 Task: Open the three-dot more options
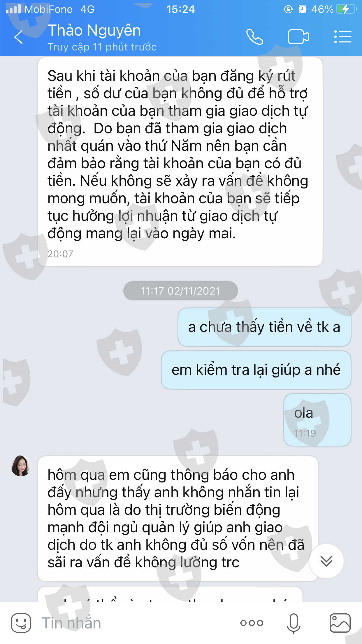[252, 623]
